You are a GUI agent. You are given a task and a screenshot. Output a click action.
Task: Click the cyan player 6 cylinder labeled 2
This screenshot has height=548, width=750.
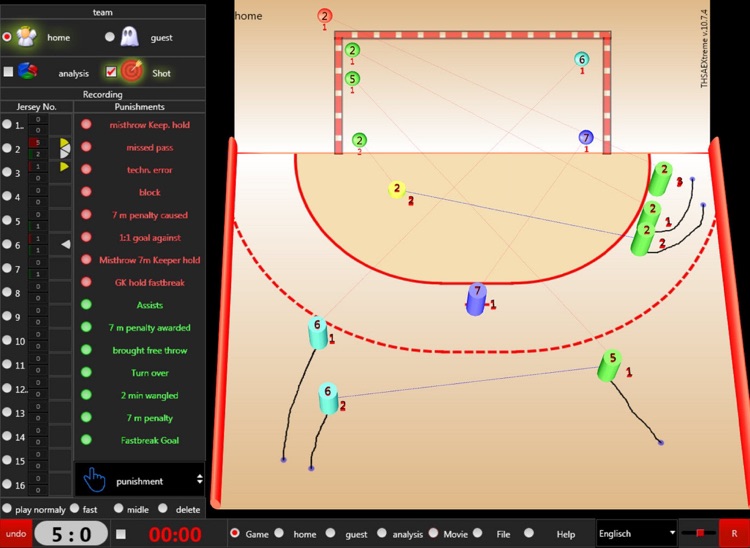point(329,399)
